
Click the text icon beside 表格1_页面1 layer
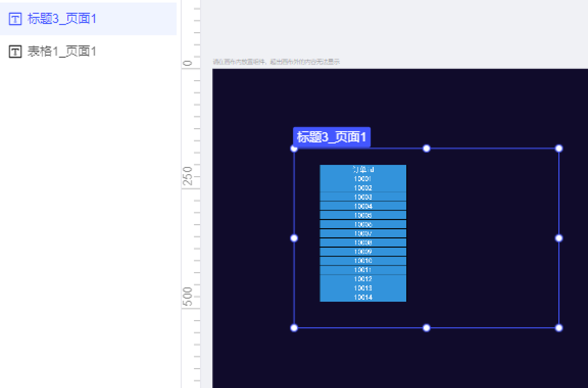[15, 52]
